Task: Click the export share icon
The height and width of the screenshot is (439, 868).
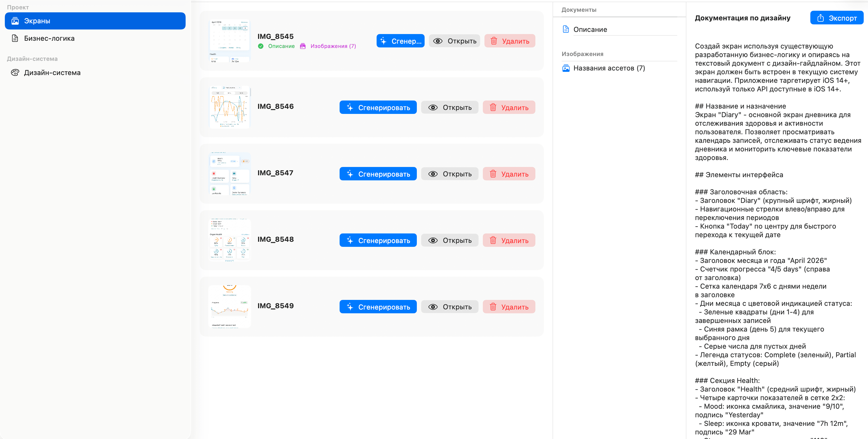Action: click(821, 18)
